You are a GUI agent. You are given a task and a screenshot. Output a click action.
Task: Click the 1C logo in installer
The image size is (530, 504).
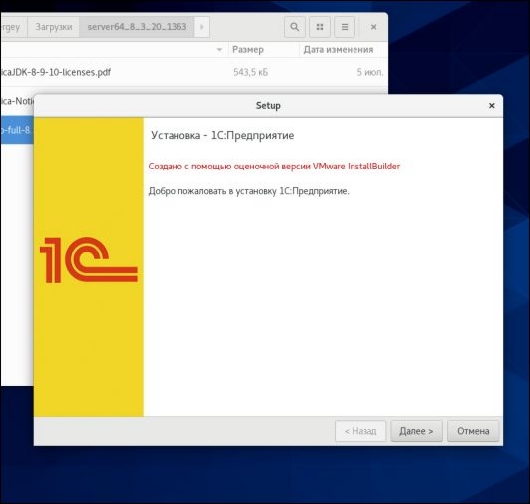click(x=89, y=260)
